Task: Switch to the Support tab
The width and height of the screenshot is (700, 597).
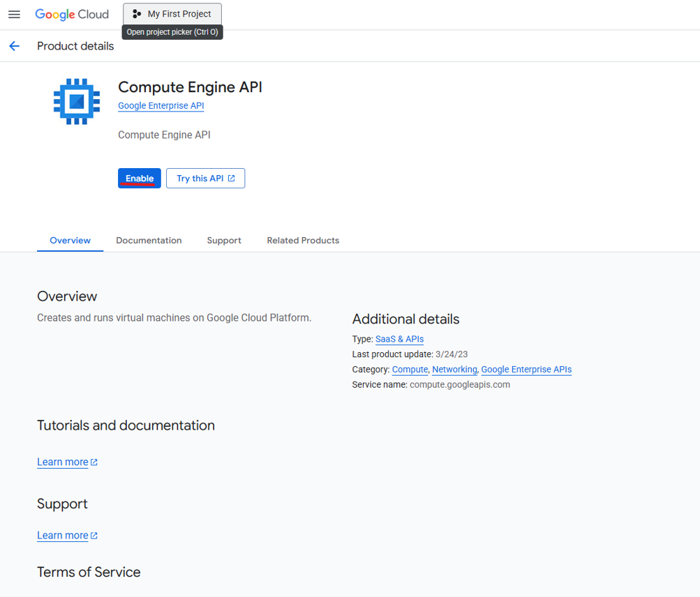Action: (224, 241)
